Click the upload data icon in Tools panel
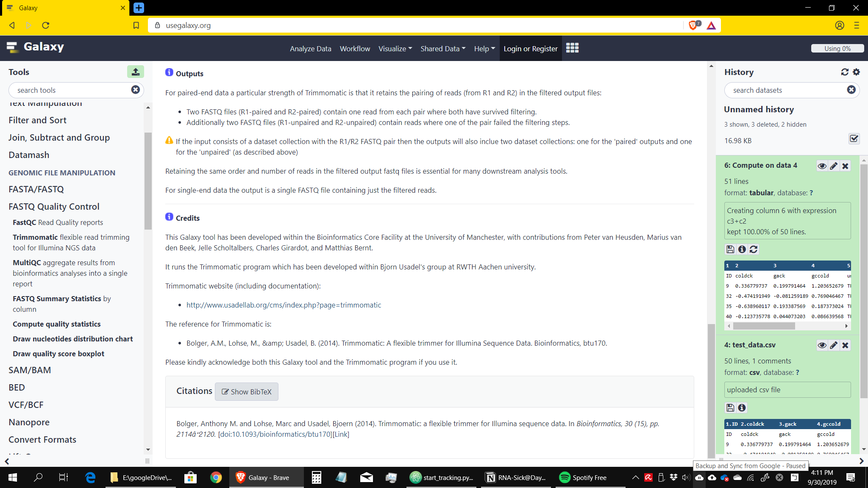Screen dimensions: 868x488 tap(135, 72)
